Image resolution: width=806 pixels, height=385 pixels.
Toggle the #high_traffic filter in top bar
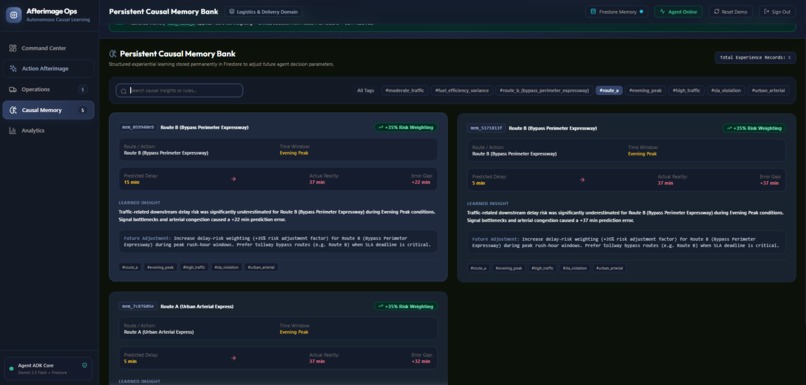686,90
